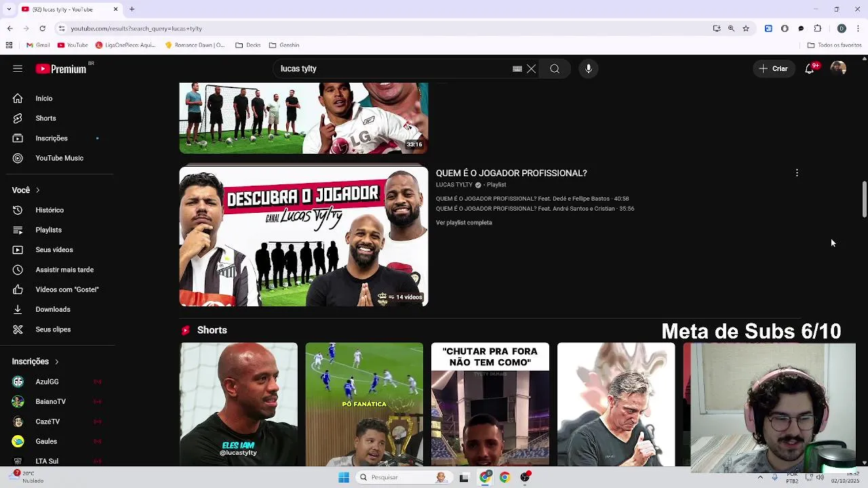The width and height of the screenshot is (868, 488).
Task: Click the browser address bar URL
Action: (x=136, y=28)
